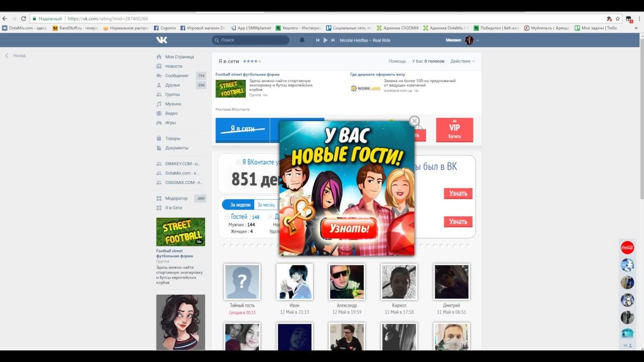
Task: Click the Игры gamepad icon in sidebar
Action: [x=159, y=123]
